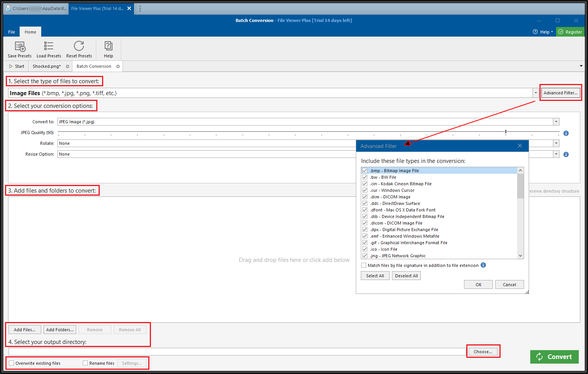
Task: Select .dicom DICOM Image File row
Action: (x=439, y=223)
